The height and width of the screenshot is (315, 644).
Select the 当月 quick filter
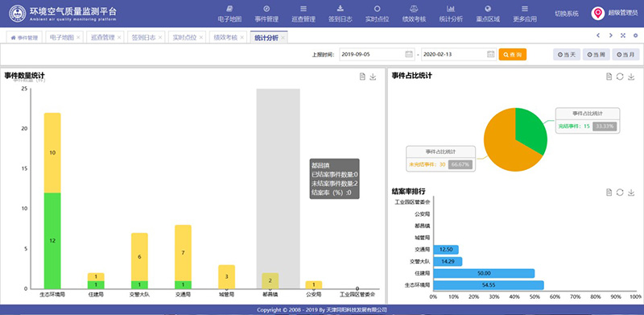click(625, 54)
